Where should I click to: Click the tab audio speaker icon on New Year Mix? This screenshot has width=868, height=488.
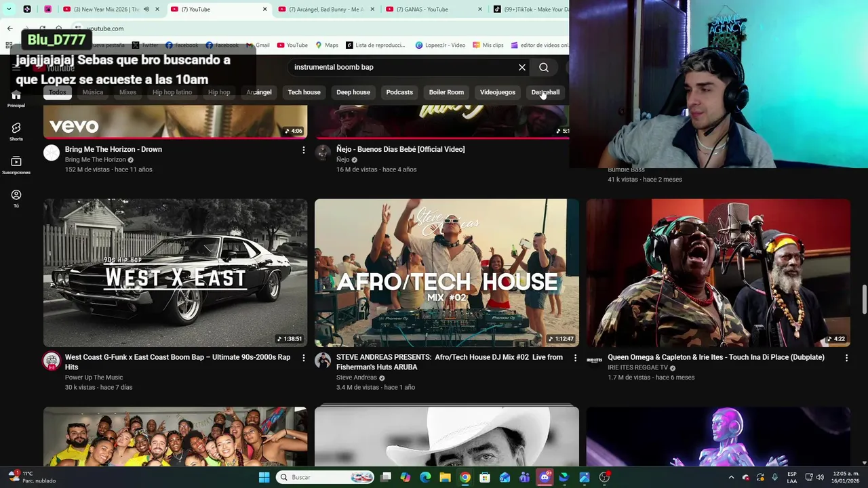[146, 9]
